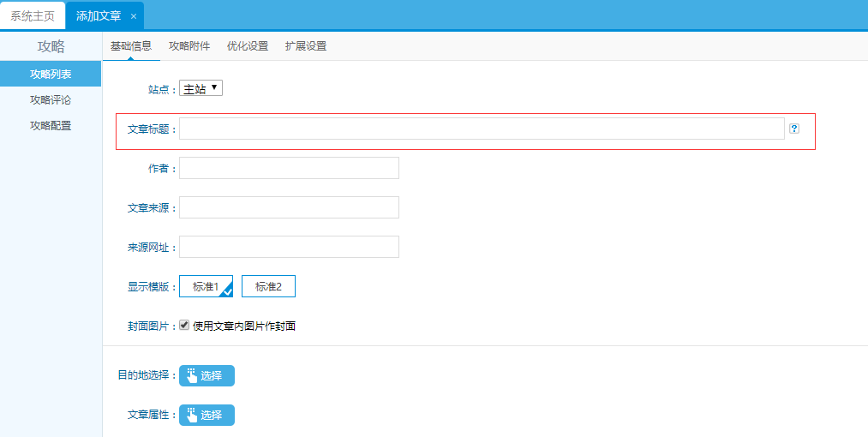Open the 攻略附件 tab
The height and width of the screenshot is (437, 868).
(x=189, y=46)
